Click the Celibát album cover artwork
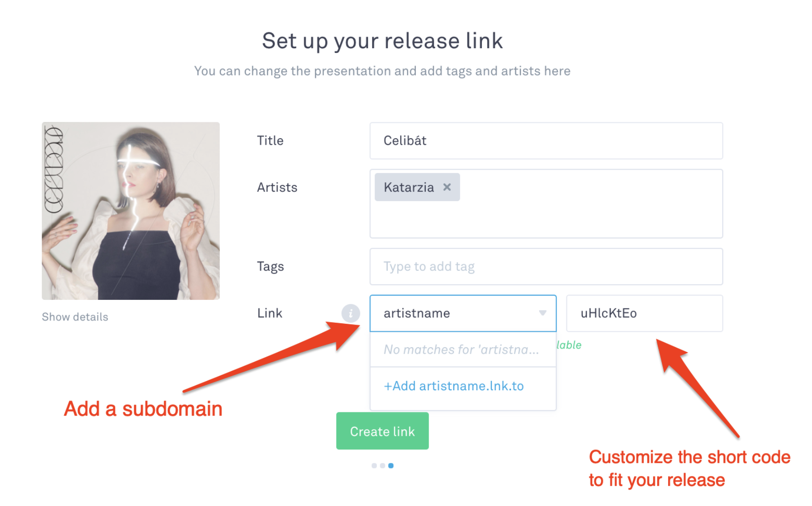This screenshot has width=812, height=506. (x=131, y=211)
